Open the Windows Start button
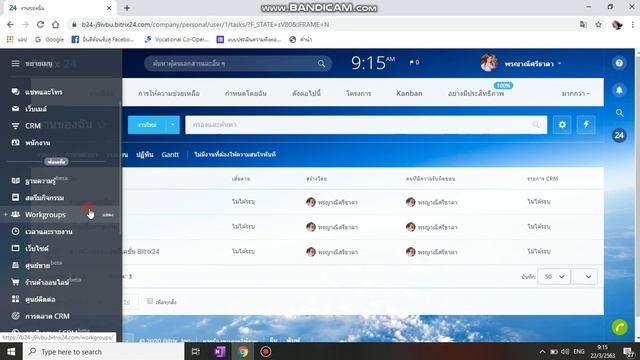The image size is (640, 360). click(x=11, y=351)
